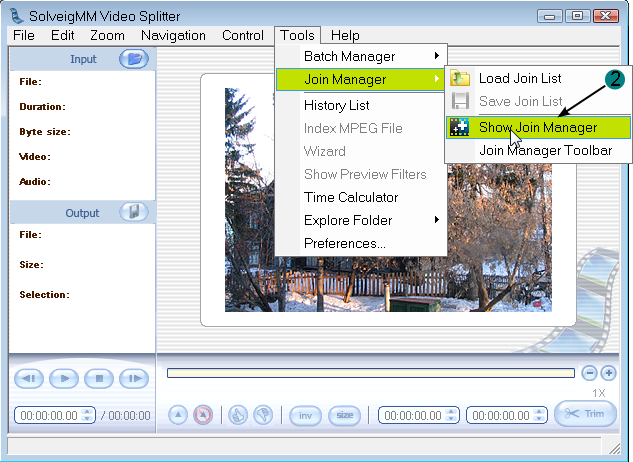Toggle Join Manager Toolbar option

pyautogui.click(x=538, y=151)
